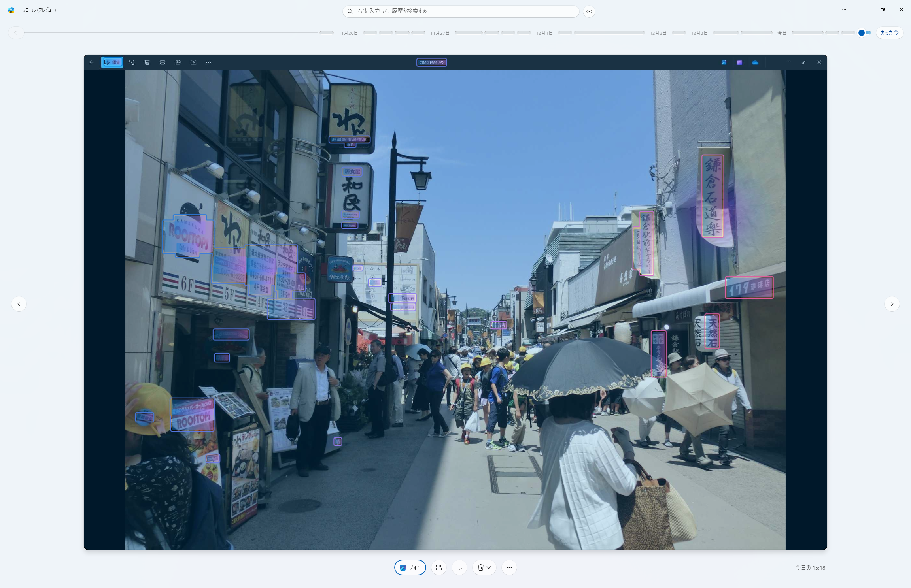Open more options in the photo viewer toolbar
This screenshot has width=911, height=588.
[x=208, y=62]
